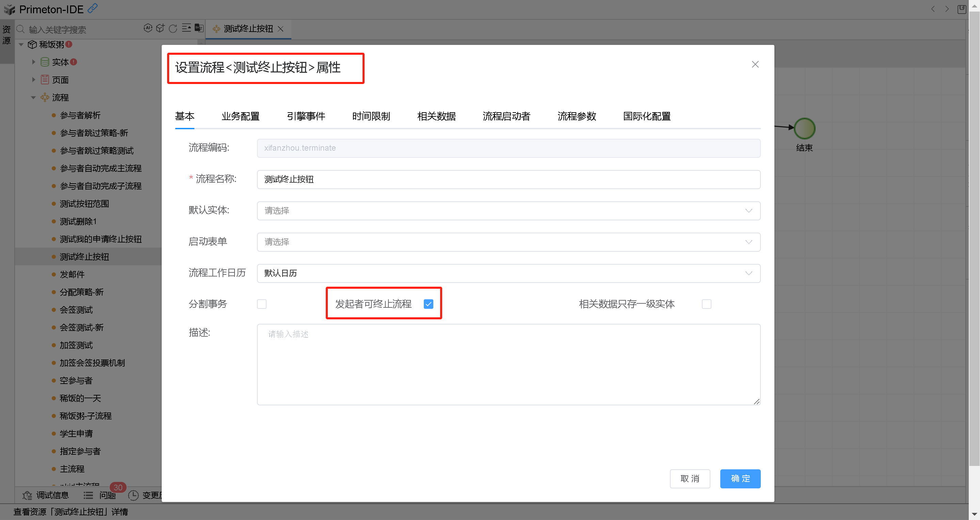The height and width of the screenshot is (520, 980).
Task: Expand the 流程工作日历 dropdown
Action: click(x=508, y=273)
